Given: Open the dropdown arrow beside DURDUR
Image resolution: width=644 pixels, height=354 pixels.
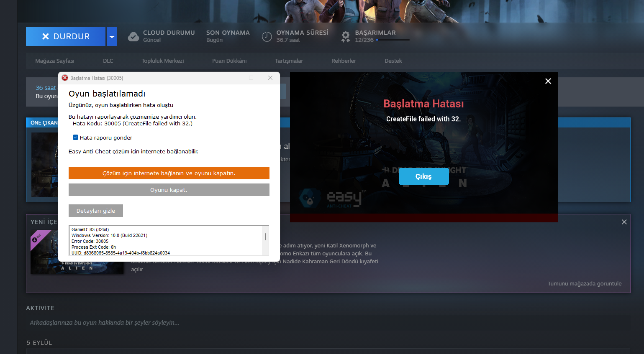Looking at the screenshot, I should pos(112,36).
